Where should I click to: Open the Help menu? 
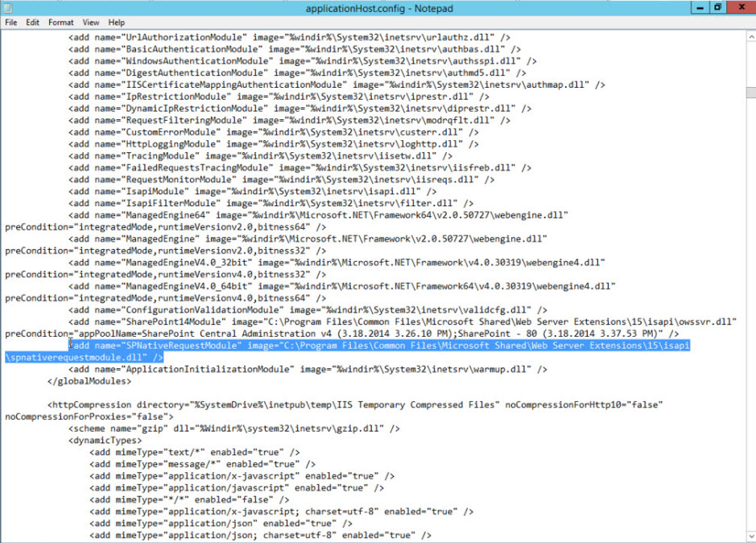pos(116,23)
